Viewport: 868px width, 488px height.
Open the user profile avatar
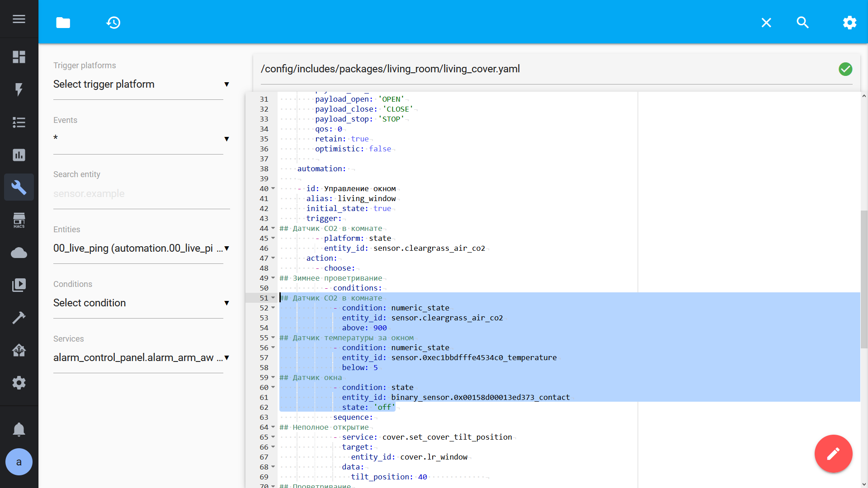click(19, 462)
